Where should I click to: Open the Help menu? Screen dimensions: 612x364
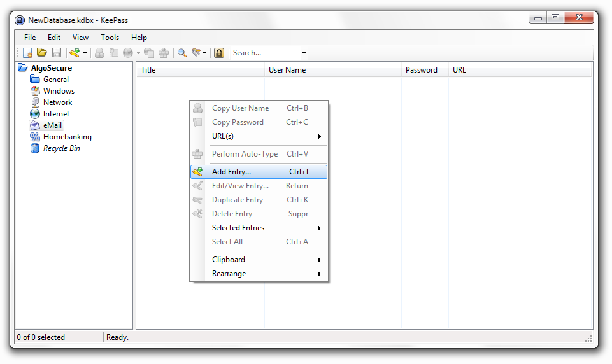click(139, 38)
